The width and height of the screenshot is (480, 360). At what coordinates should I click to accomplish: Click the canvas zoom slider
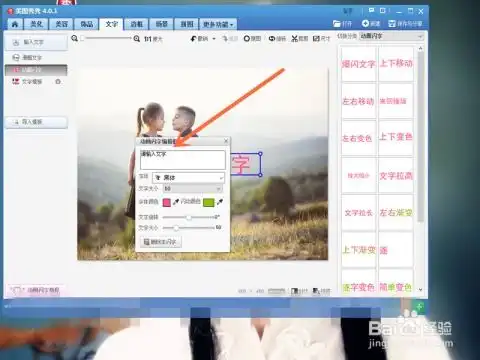coord(106,38)
